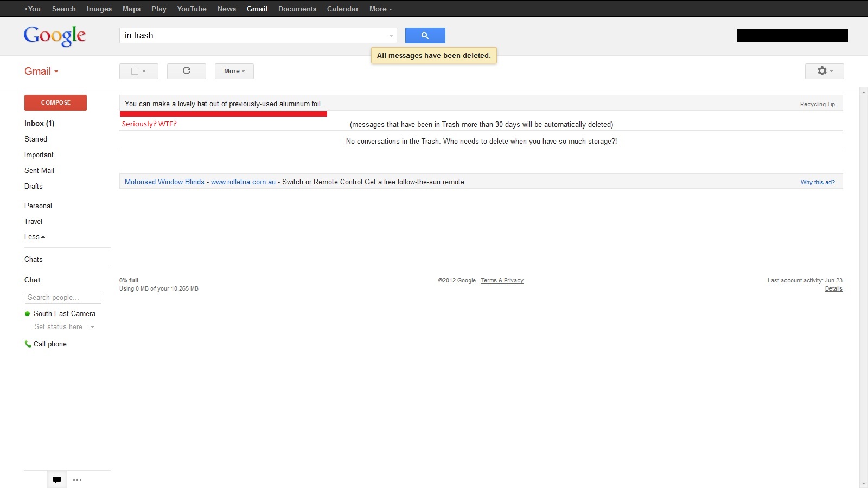Image resolution: width=868 pixels, height=488 pixels.
Task: Click the Chat section heading
Action: 33,280
